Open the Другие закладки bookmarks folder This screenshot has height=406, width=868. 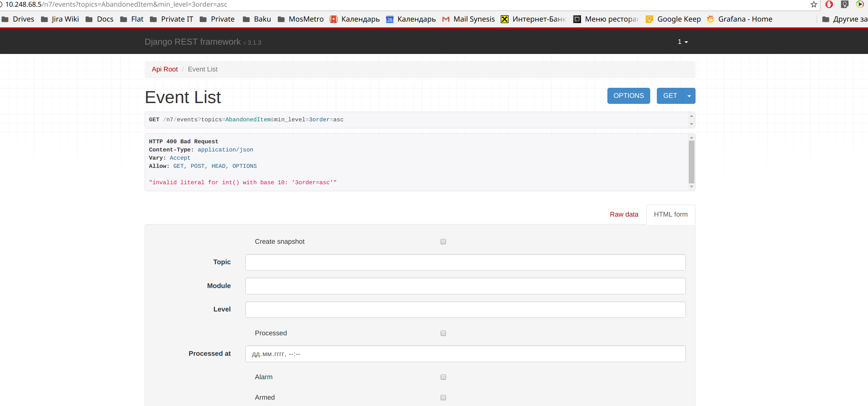845,19
